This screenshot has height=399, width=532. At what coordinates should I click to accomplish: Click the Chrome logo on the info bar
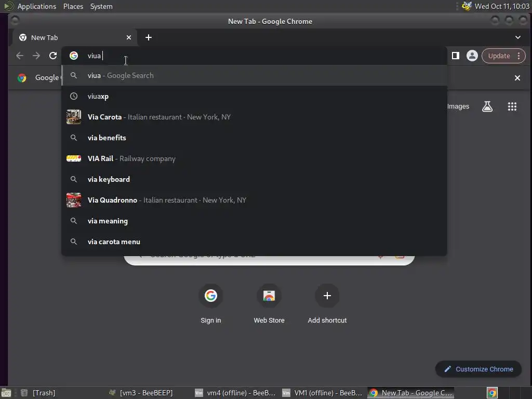pyautogui.click(x=22, y=78)
